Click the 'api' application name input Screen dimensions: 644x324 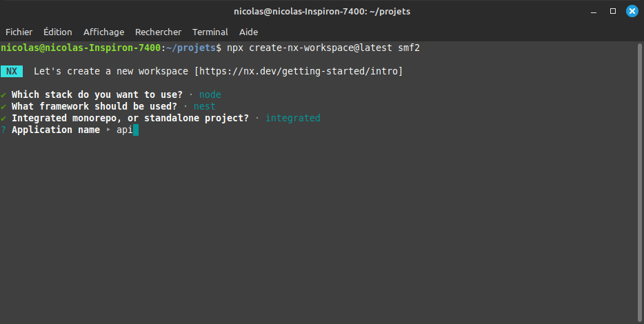point(125,130)
